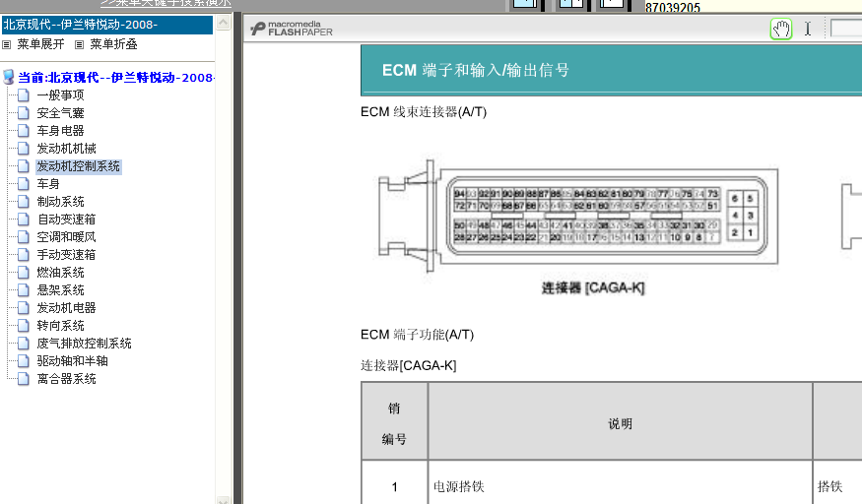Click the sidebar scroll-up arrow
Screen dimensions: 862x504
pos(224,23)
